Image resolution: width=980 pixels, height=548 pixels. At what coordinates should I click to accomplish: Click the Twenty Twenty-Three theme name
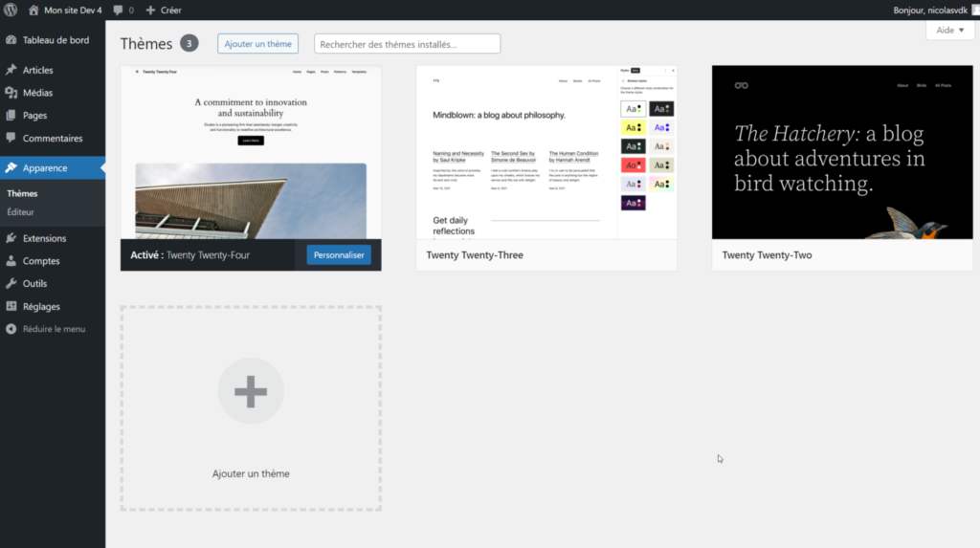click(x=475, y=255)
